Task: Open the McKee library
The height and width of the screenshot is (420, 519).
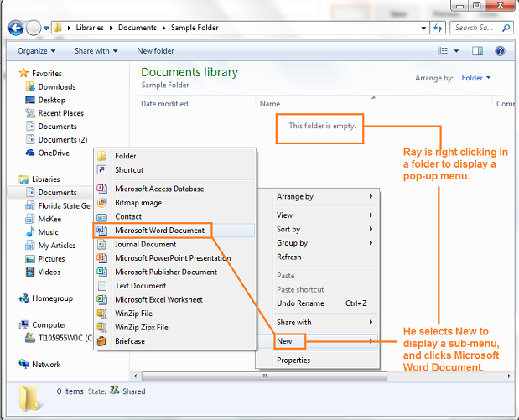Action: [49, 219]
